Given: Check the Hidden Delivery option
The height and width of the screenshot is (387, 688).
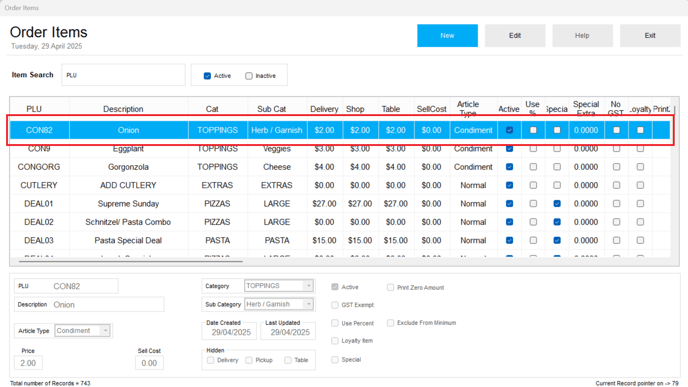Looking at the screenshot, I should [211, 360].
